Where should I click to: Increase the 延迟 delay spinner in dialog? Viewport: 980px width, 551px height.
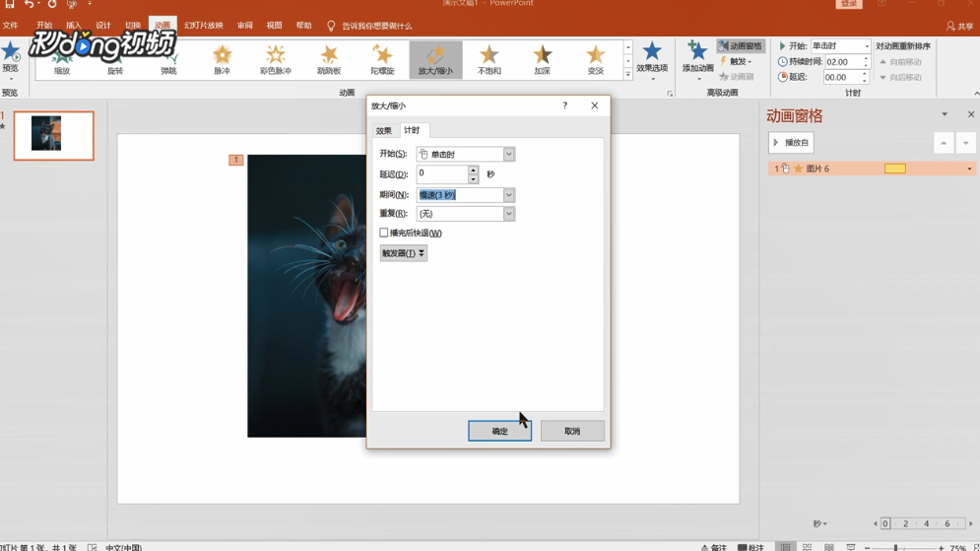click(x=473, y=171)
